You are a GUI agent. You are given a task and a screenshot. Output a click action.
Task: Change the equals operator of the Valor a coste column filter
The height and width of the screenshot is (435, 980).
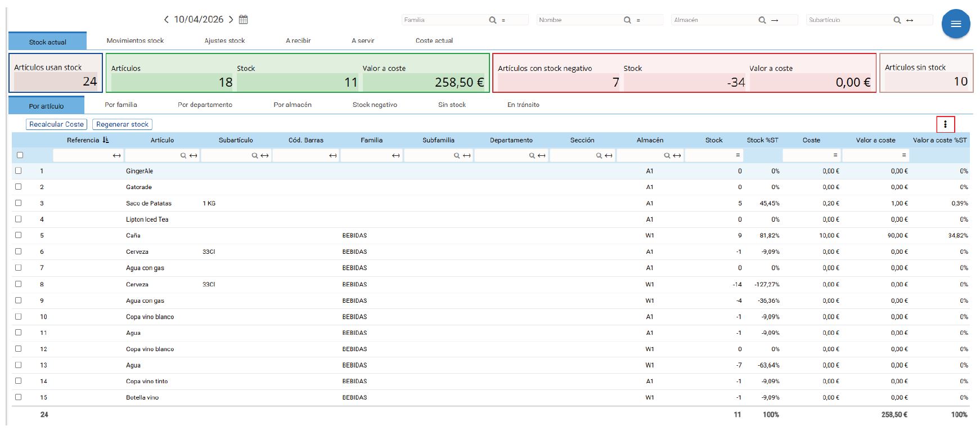tap(904, 155)
